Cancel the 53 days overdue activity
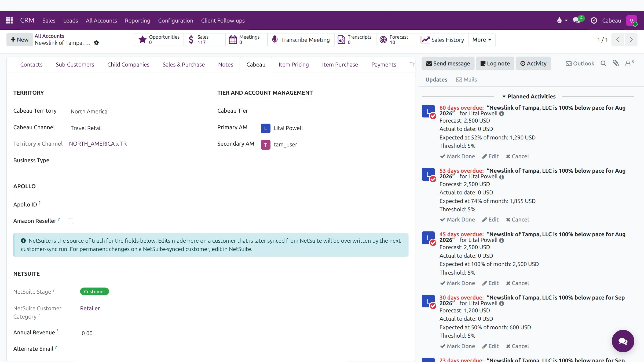The width and height of the screenshot is (644, 362). point(517,220)
